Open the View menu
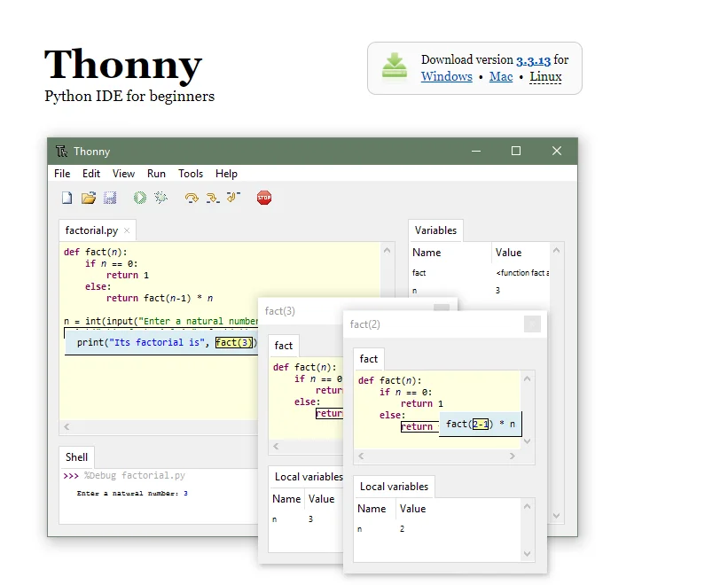The width and height of the screenshot is (728, 585). [123, 174]
